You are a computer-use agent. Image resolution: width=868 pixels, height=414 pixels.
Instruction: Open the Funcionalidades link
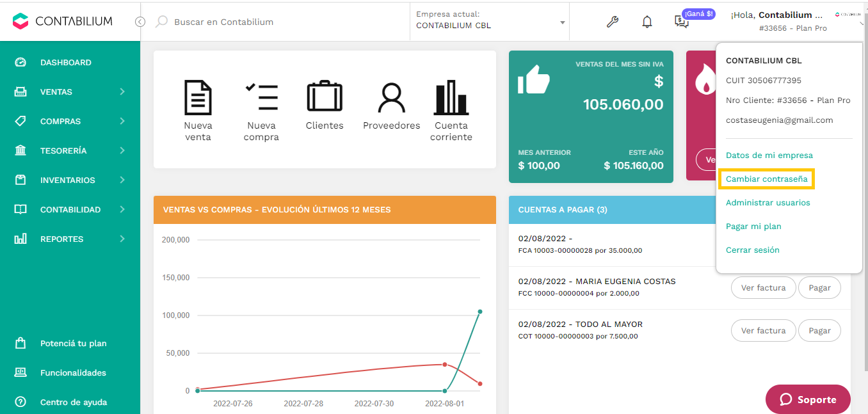[x=73, y=372]
